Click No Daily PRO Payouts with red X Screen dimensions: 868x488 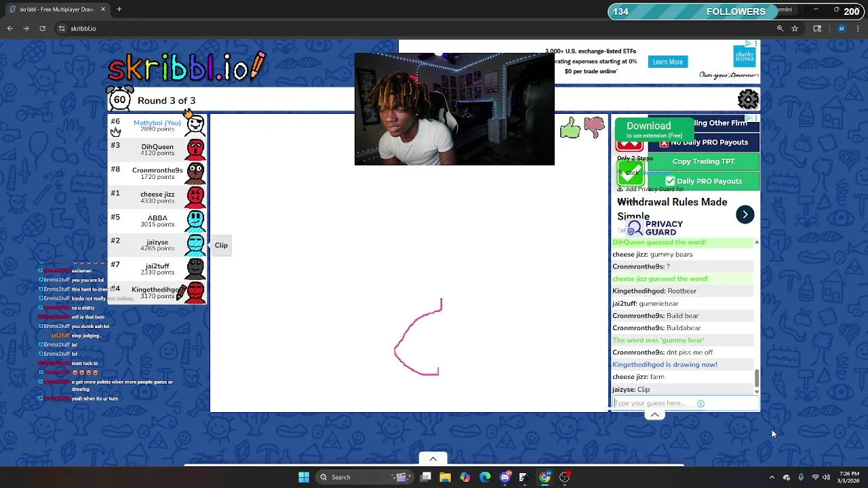tap(703, 142)
